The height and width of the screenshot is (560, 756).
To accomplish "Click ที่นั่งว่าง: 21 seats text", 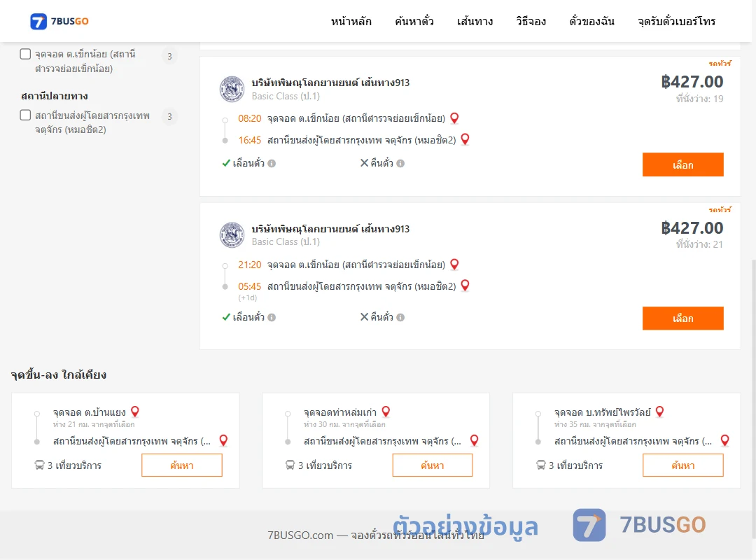I will coord(699,244).
